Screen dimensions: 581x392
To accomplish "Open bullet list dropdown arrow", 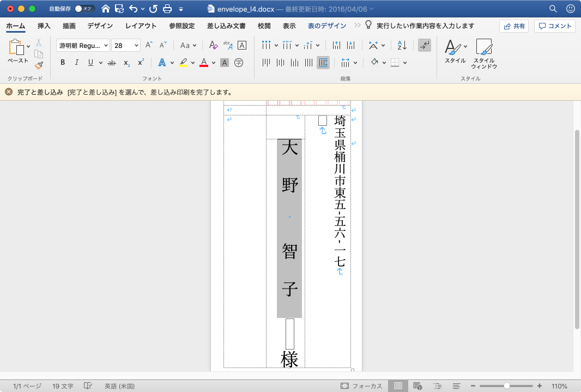I will click(x=276, y=46).
